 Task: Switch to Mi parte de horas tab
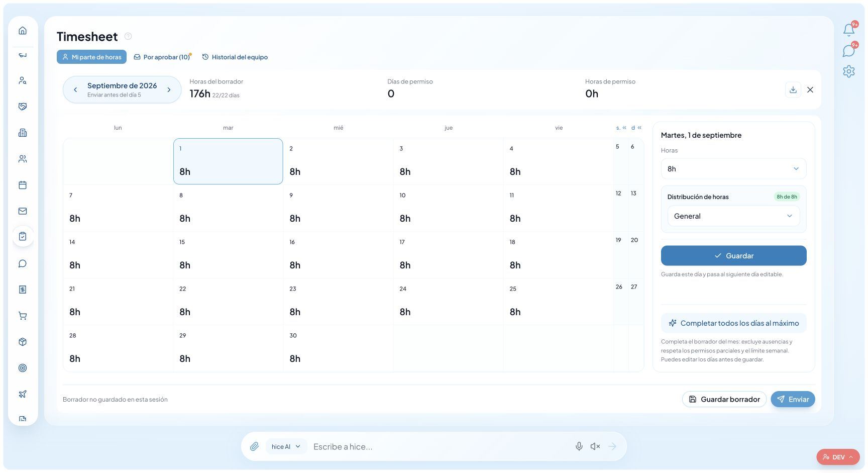pos(91,57)
